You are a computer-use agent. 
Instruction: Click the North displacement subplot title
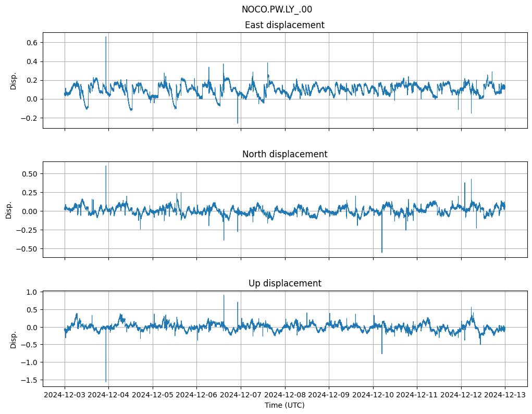pos(284,154)
